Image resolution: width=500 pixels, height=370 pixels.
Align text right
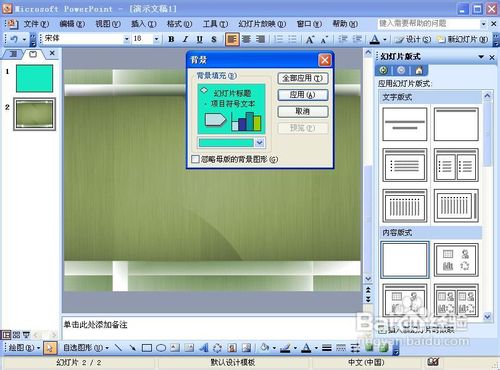coord(260,39)
